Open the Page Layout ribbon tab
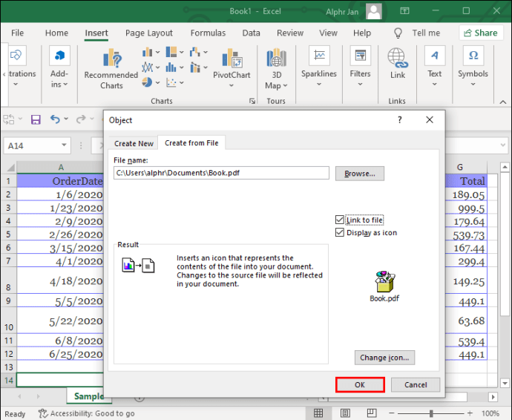The width and height of the screenshot is (512, 420). pos(148,33)
